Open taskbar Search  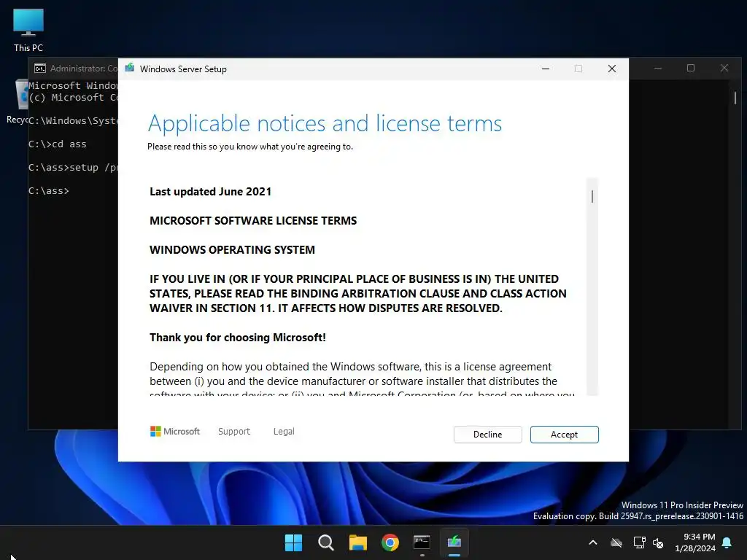[x=326, y=542]
